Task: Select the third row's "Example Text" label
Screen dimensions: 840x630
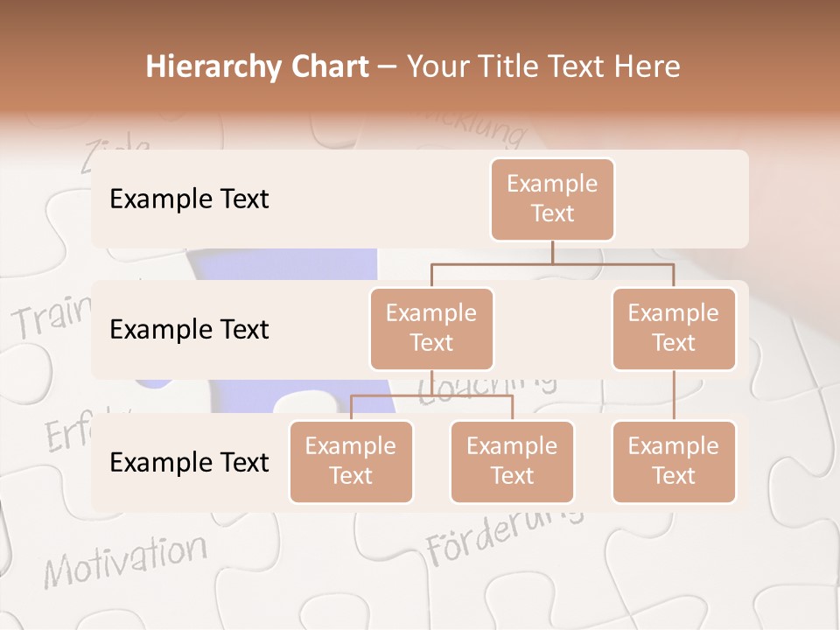Action: (x=189, y=462)
